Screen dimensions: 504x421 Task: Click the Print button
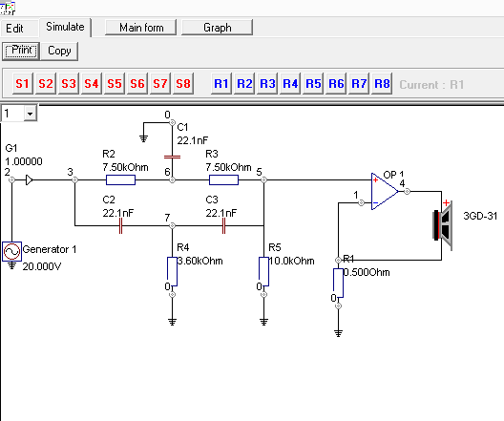point(21,51)
